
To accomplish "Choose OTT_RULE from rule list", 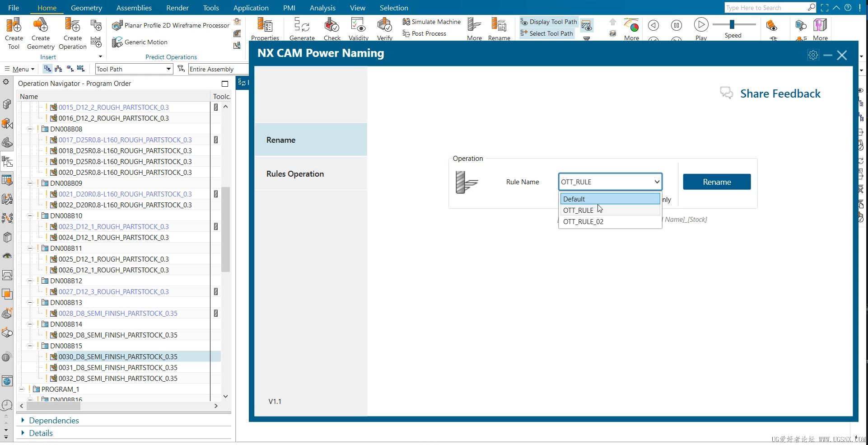I will [x=610, y=210].
